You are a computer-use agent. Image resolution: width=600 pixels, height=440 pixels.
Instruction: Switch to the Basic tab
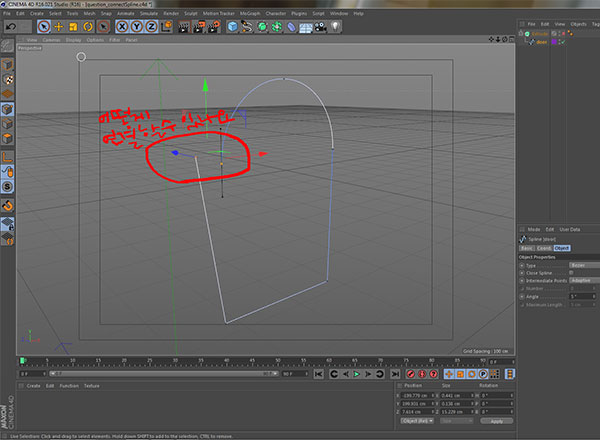(527, 248)
